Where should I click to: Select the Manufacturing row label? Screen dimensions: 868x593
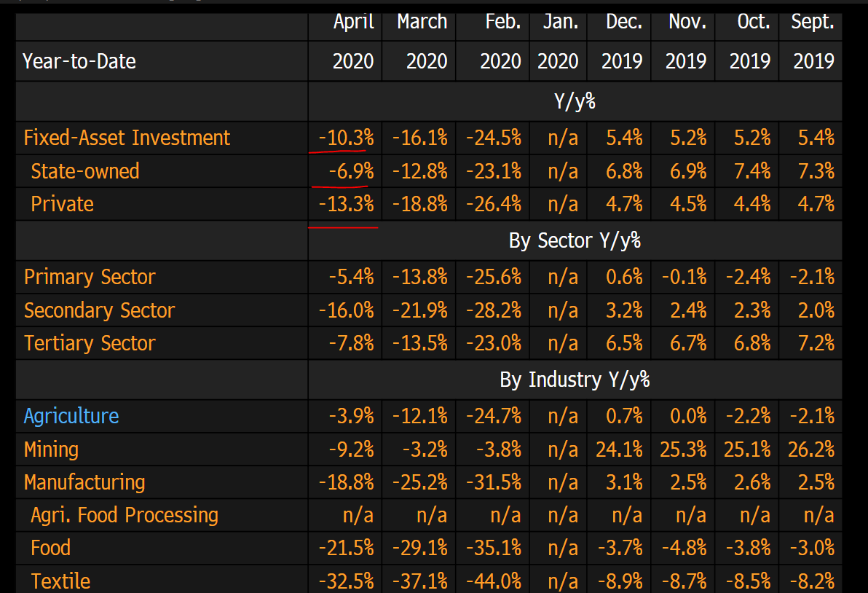(84, 482)
